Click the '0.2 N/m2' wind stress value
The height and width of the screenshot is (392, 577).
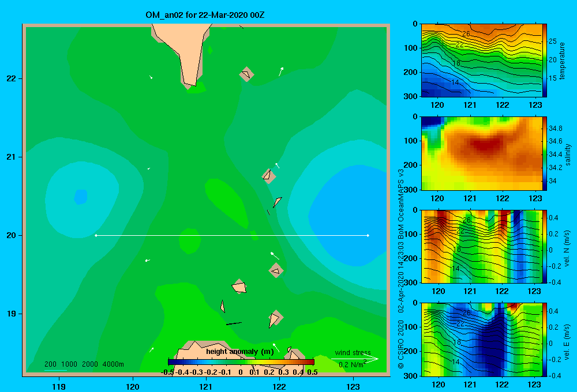[x=352, y=364]
